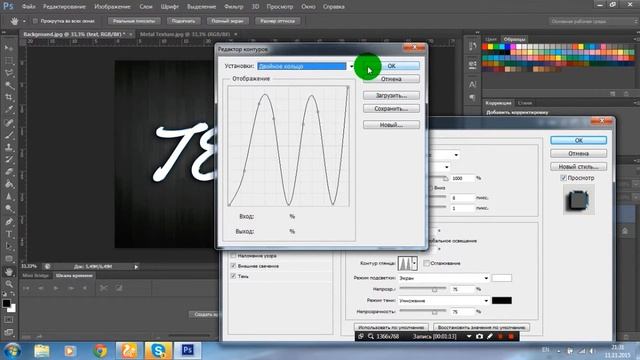Image resolution: width=640 pixels, height=360 pixels.
Task: Select the Rectangular Marquee tool
Action: pyautogui.click(x=9, y=61)
